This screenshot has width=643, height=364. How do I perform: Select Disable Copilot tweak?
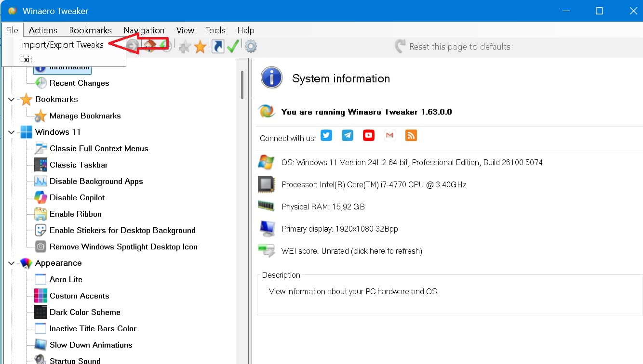(x=77, y=197)
